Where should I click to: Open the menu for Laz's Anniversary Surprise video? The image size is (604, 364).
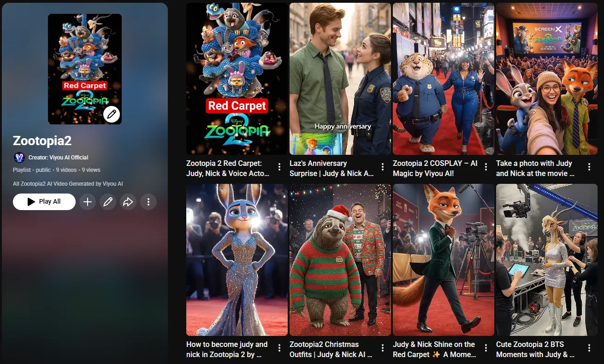point(382,166)
